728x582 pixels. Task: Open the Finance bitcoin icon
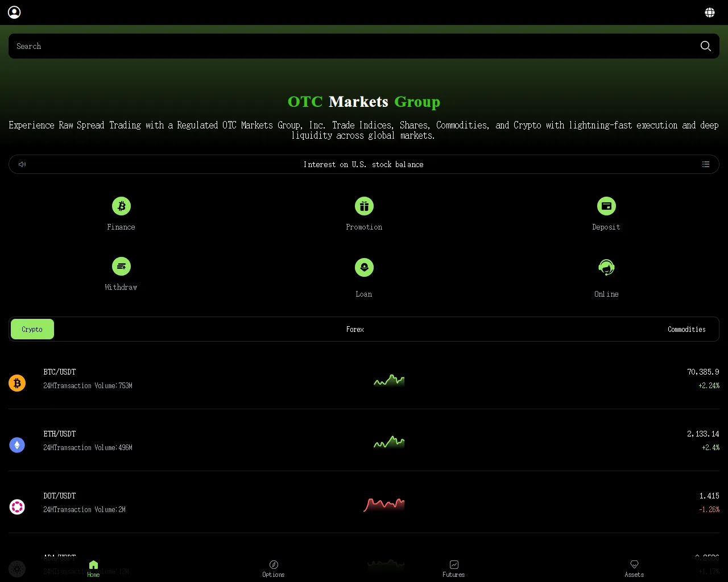point(121,206)
